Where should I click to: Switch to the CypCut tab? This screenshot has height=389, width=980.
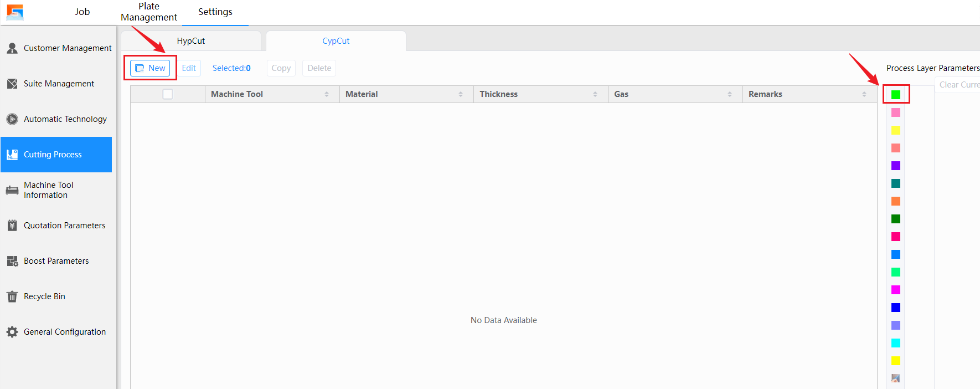pos(336,41)
